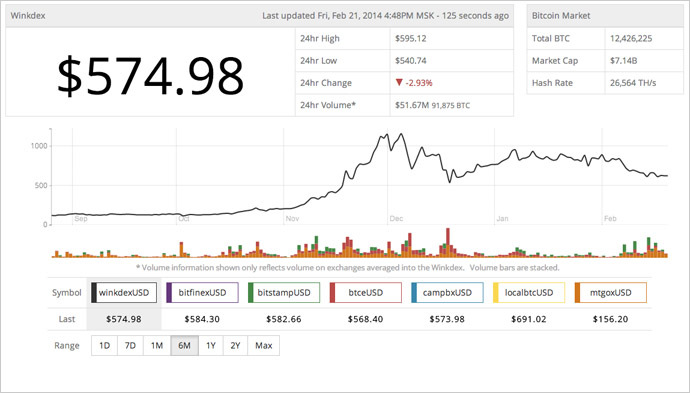The height and width of the screenshot is (393, 690).
Task: Click the red 24hr change down arrow
Action: coord(399,82)
